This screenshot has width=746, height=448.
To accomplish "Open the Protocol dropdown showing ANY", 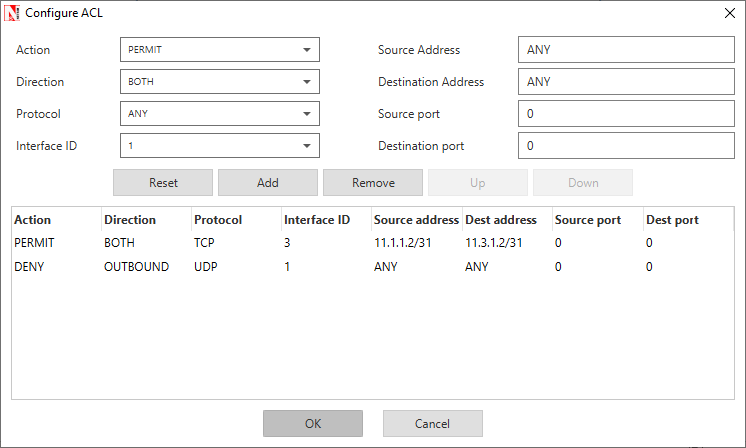I will pos(219,114).
